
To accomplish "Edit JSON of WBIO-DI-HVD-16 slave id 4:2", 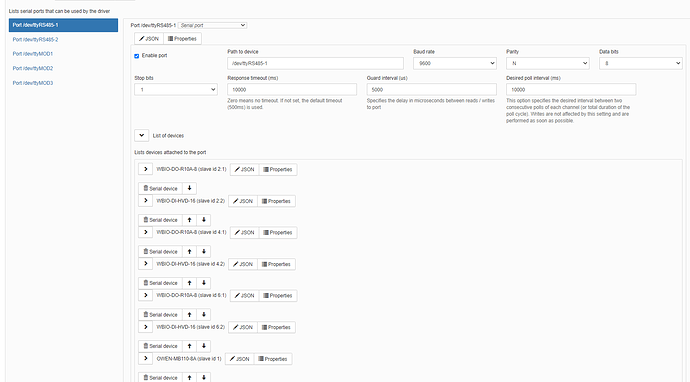I will point(243,264).
